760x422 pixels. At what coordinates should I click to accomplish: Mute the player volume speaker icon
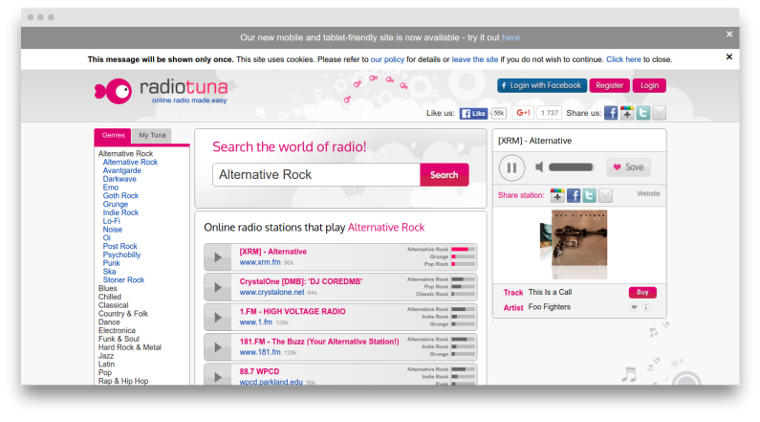(539, 167)
